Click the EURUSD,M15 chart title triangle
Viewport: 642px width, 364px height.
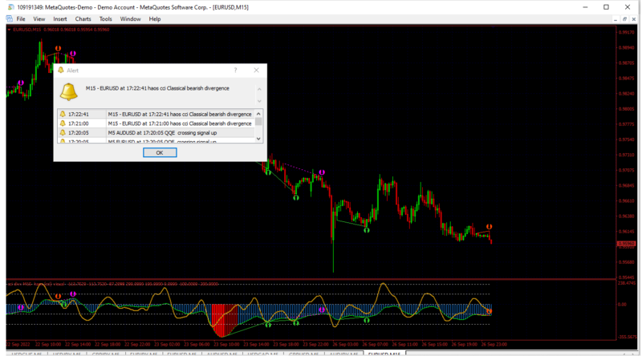point(9,30)
